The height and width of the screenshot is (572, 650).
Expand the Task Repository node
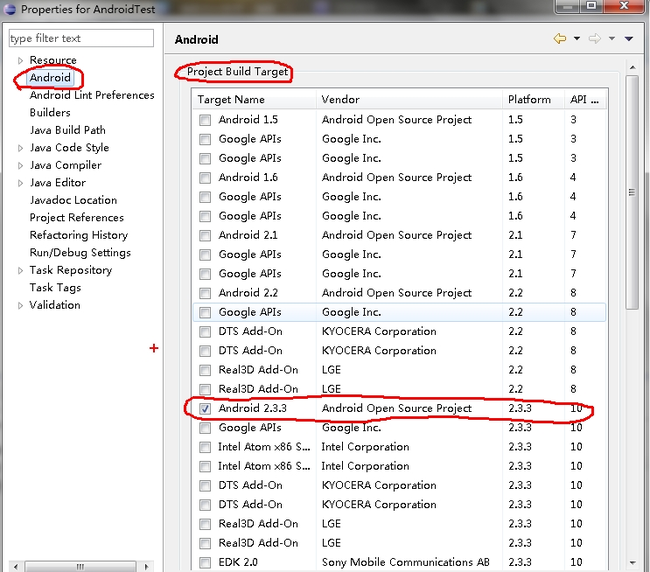20,271
